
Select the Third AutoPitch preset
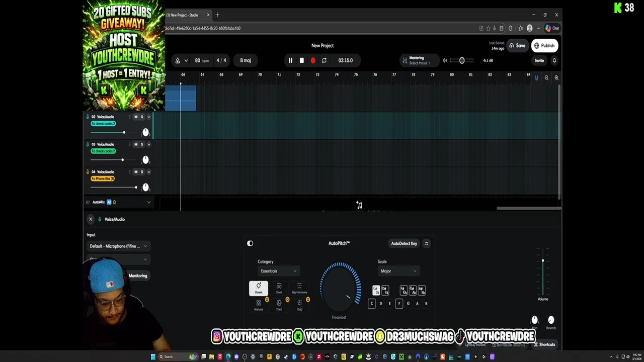tap(279, 305)
